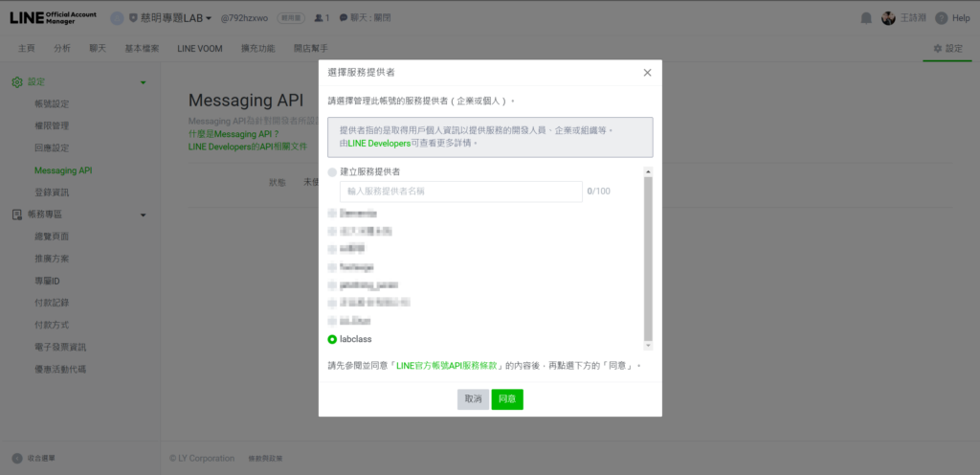Open 回應設定 in the sidebar

coord(52,148)
